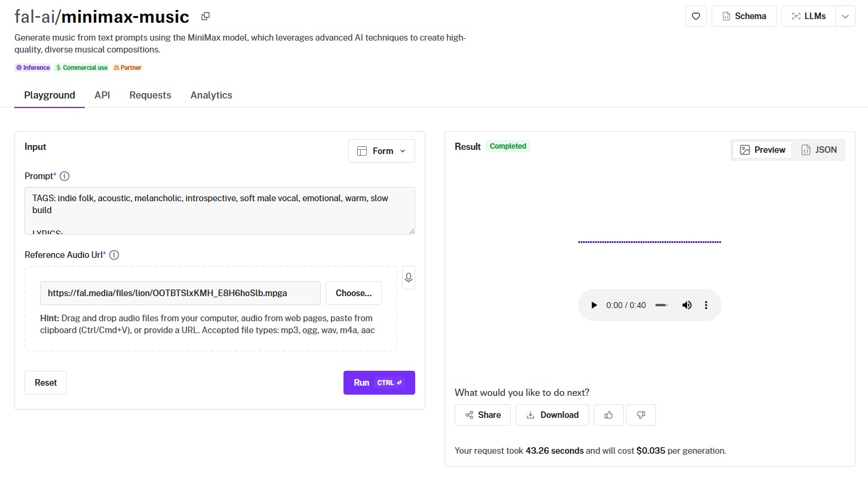
Task: Click the microphone record icon
Action: [409, 278]
